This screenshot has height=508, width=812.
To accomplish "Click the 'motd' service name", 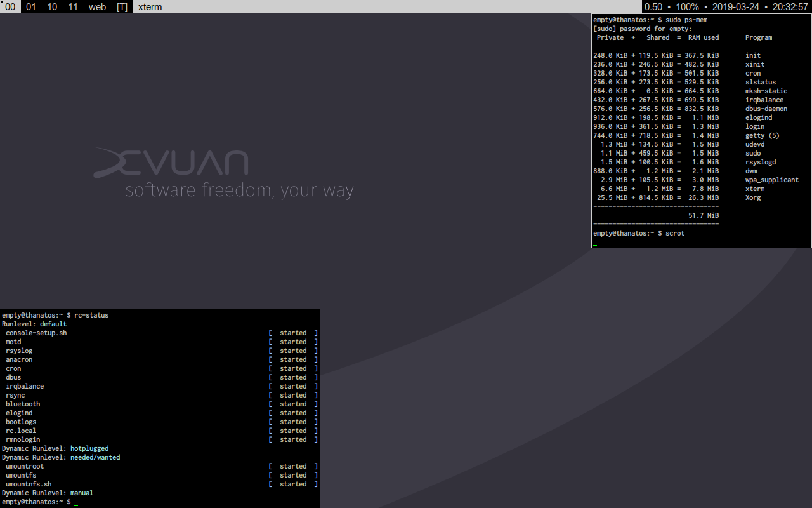I will tap(13, 342).
